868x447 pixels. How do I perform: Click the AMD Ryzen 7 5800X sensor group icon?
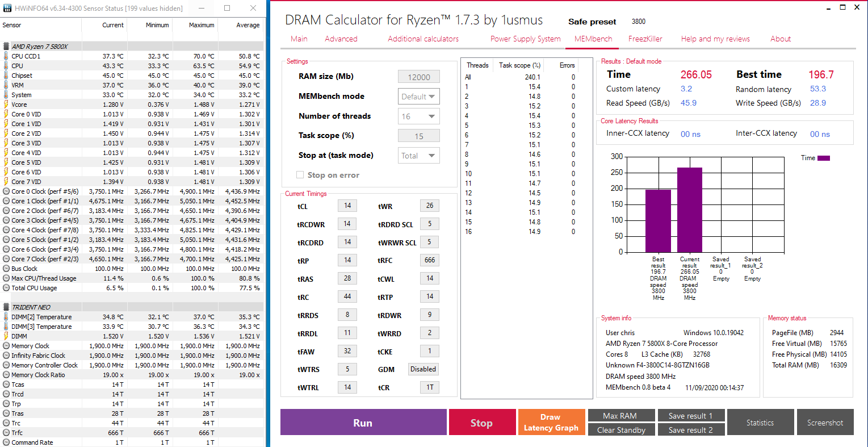(x=6, y=47)
